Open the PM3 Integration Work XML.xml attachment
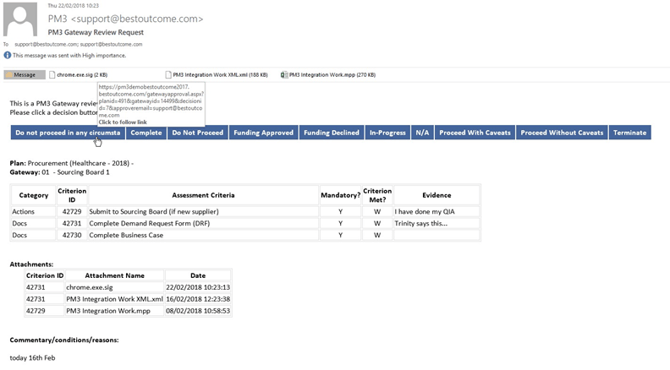The height and width of the screenshot is (370, 670). (x=216, y=75)
